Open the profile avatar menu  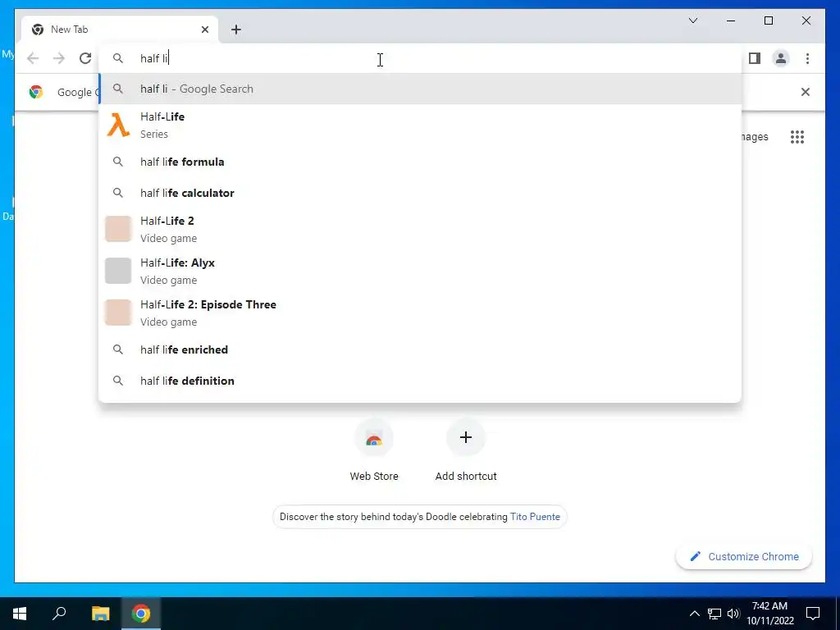click(781, 58)
